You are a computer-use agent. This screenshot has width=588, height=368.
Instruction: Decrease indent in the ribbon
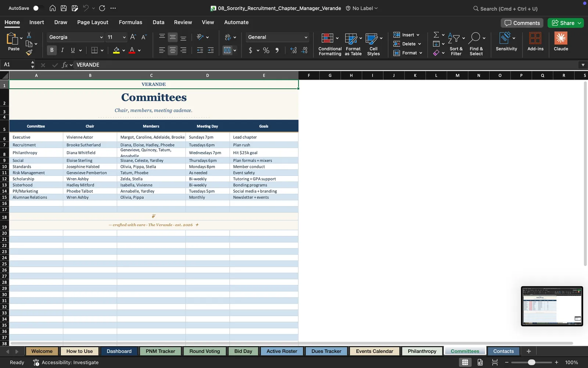point(200,50)
